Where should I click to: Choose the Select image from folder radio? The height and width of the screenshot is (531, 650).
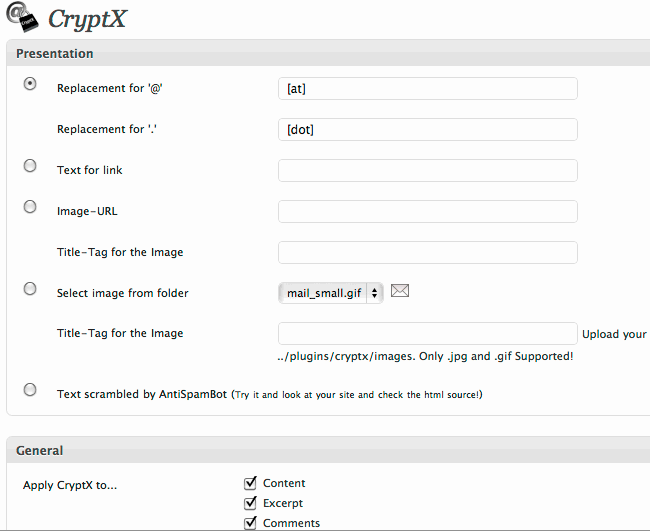30,289
